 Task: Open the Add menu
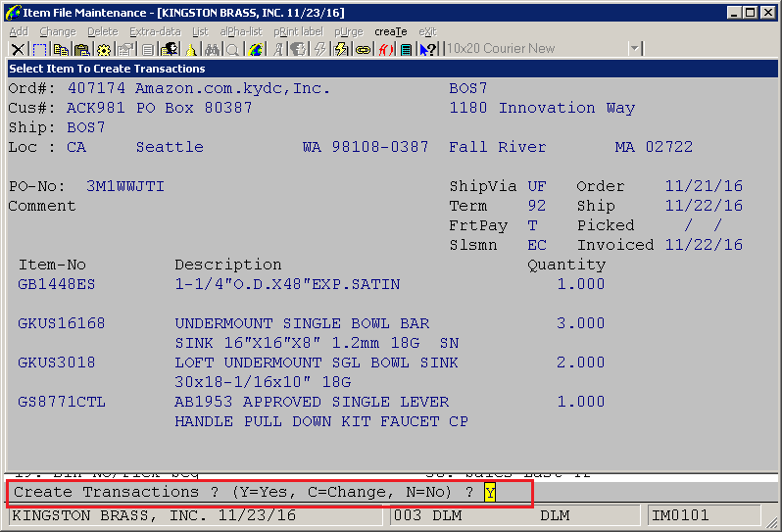pos(19,32)
